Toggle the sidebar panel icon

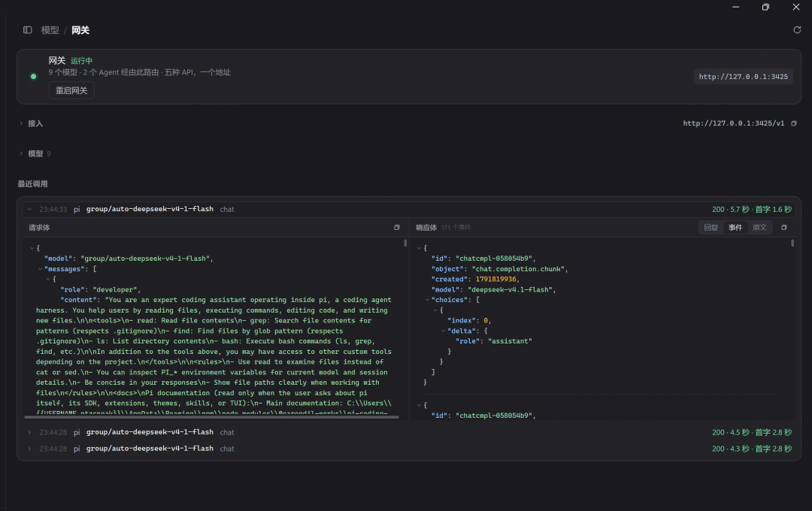pyautogui.click(x=28, y=30)
